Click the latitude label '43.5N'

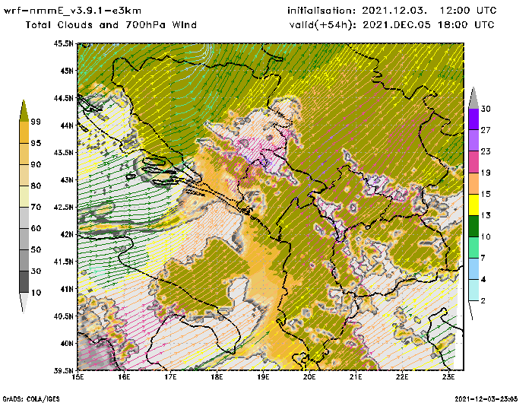coord(63,152)
